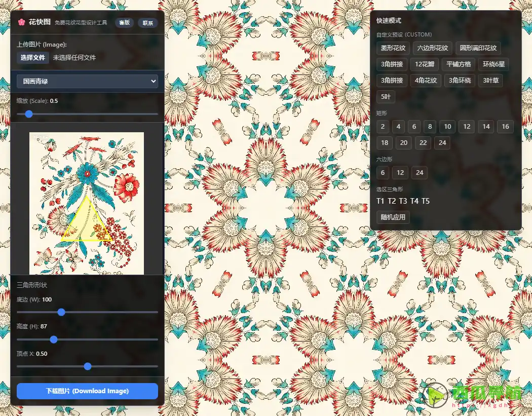The width and height of the screenshot is (532, 416).
Task: Apply the 4角花纹 preset
Action: coord(426,80)
